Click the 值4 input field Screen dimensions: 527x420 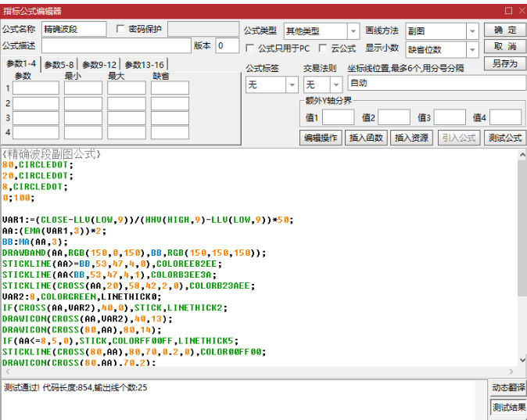(x=505, y=117)
